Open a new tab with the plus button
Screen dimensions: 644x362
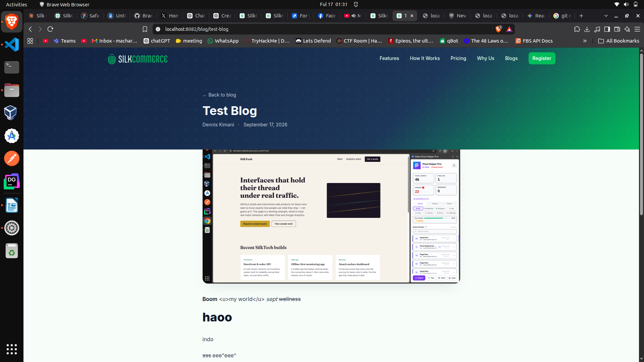[581, 16]
